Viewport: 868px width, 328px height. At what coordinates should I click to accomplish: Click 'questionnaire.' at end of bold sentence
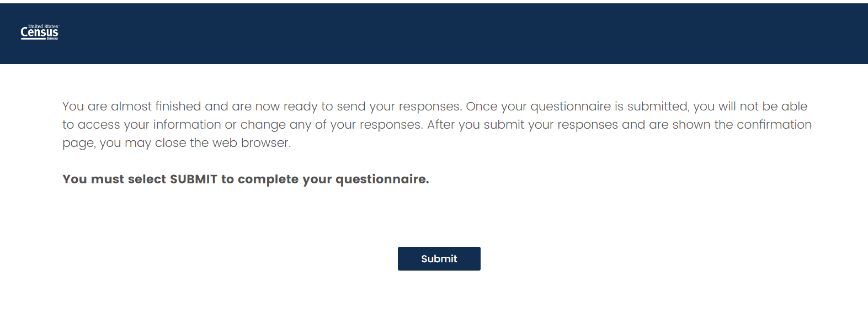pyautogui.click(x=382, y=179)
